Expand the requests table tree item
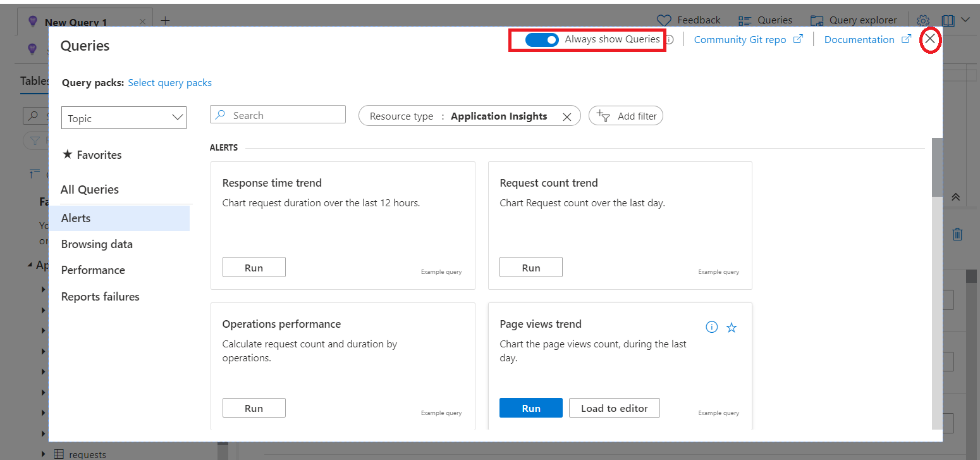 [43, 454]
